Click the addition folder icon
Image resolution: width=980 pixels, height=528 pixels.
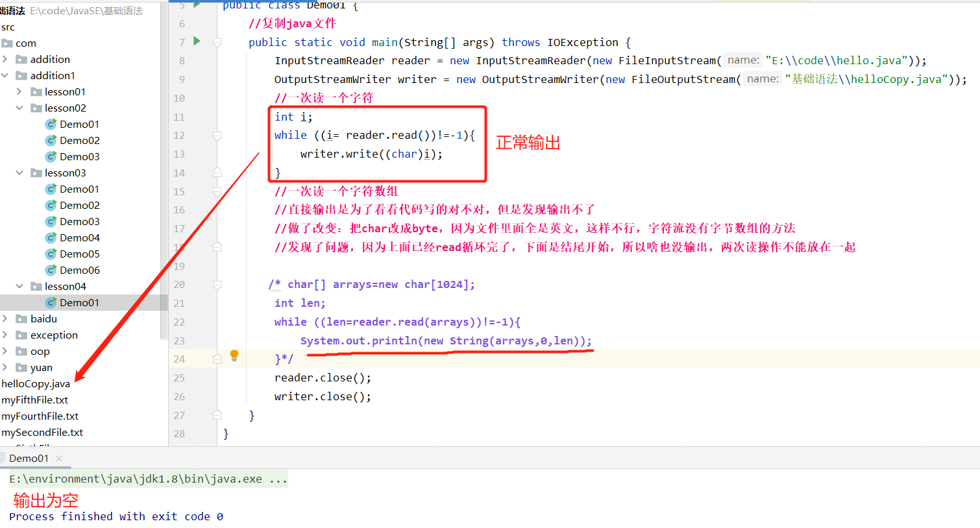click(x=21, y=59)
